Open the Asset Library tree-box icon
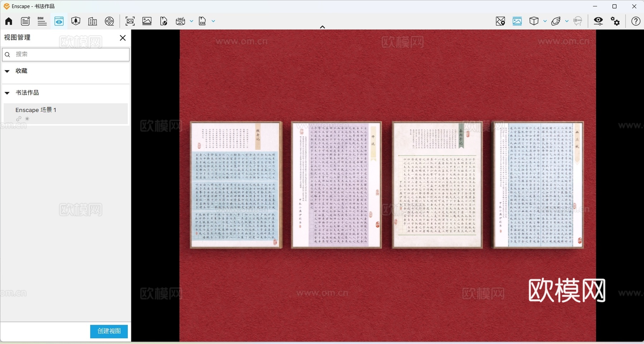Viewport: 644px width, 344px height. [75, 21]
